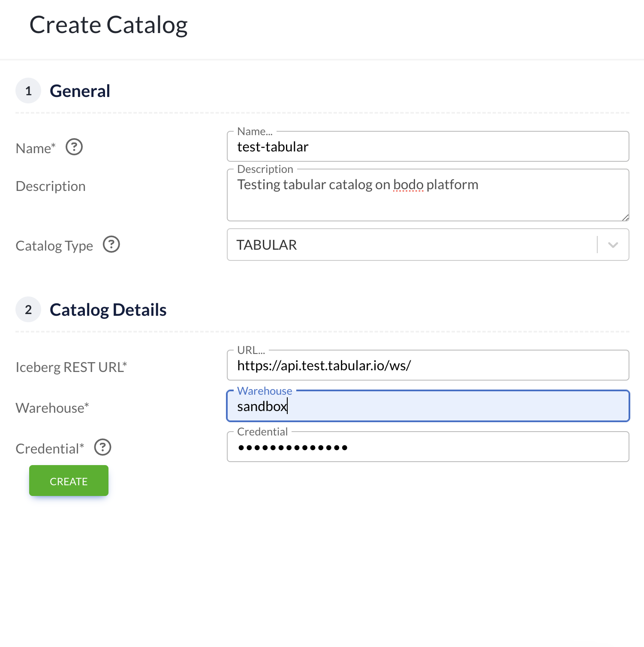This screenshot has width=644, height=647.
Task: Focus the Name field containing test-tabular
Action: coord(428,147)
